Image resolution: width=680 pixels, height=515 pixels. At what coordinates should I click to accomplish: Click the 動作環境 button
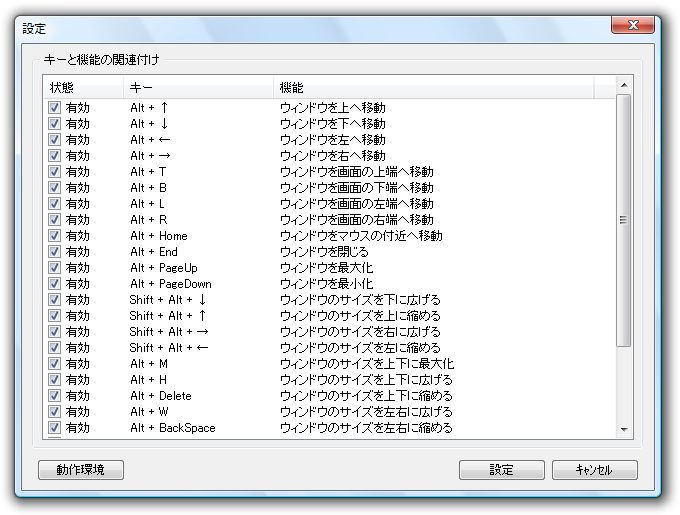[x=81, y=470]
